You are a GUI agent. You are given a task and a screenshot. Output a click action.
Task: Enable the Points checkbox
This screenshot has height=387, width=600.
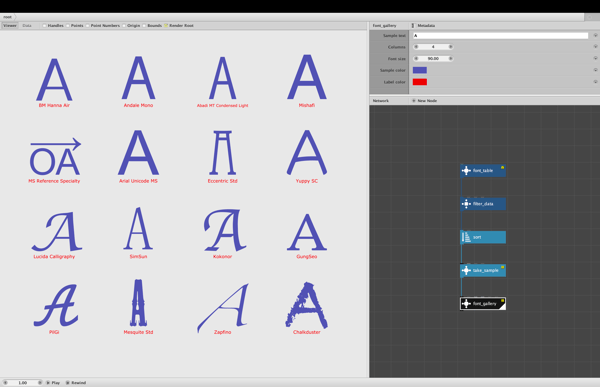[68, 26]
